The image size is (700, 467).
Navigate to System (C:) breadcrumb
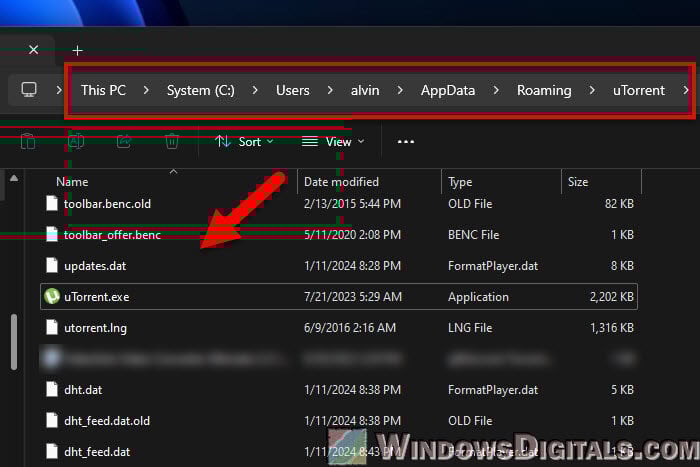200,90
